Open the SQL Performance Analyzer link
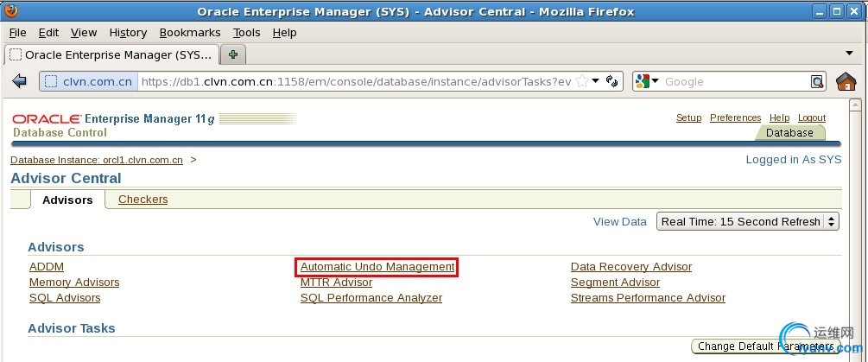 [371, 298]
